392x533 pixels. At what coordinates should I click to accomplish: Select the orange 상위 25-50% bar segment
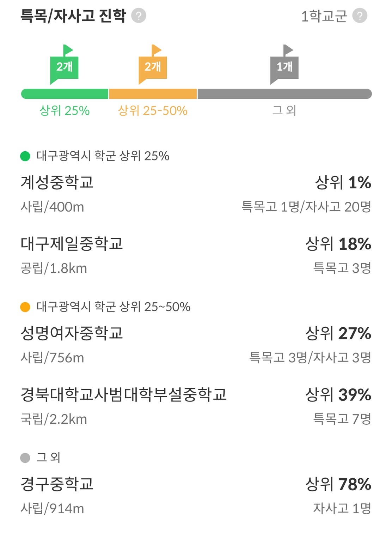(153, 94)
